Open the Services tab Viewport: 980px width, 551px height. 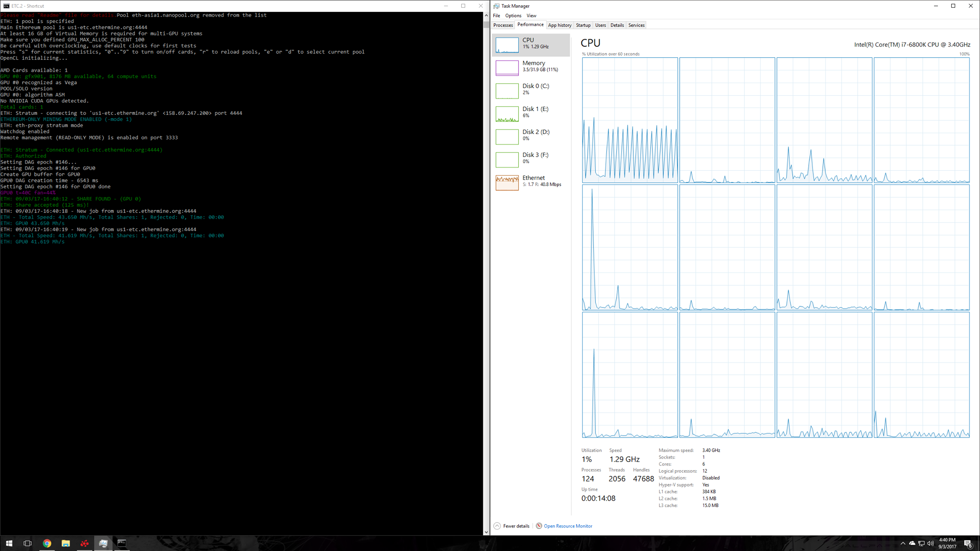pos(636,25)
